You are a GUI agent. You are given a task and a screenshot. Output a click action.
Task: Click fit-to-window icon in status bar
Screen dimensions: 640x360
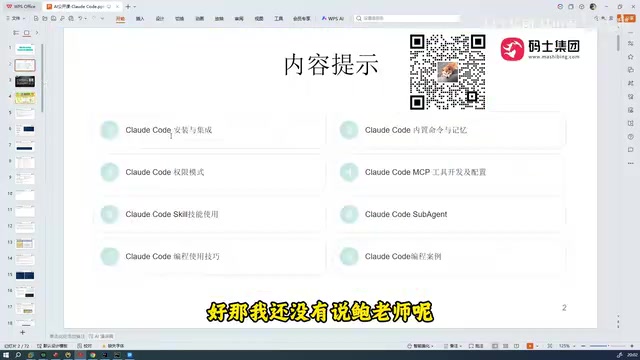[x=550, y=346]
